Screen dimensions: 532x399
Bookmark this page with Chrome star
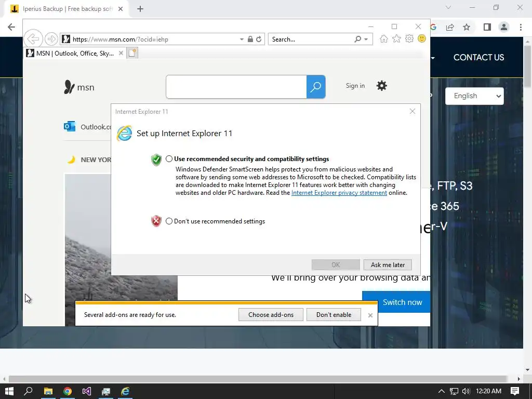467,27
